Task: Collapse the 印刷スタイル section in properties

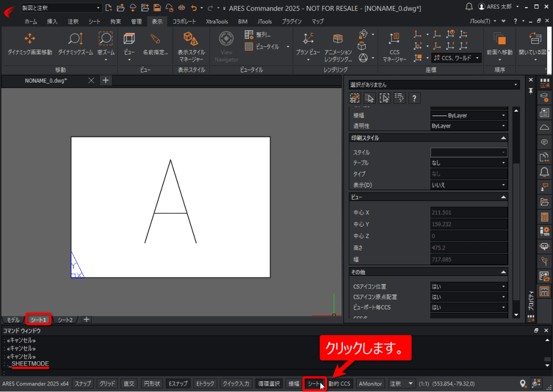Action: click(503, 138)
